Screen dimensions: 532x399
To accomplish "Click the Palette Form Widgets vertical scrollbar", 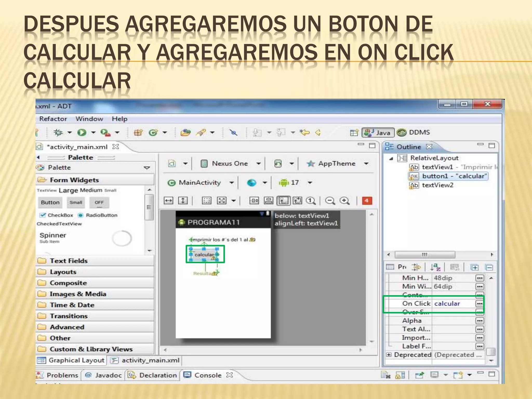I will coord(149,207).
